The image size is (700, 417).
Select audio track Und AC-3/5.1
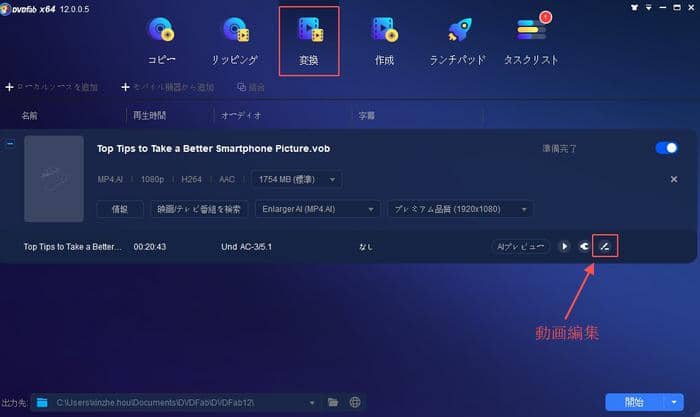pos(246,246)
